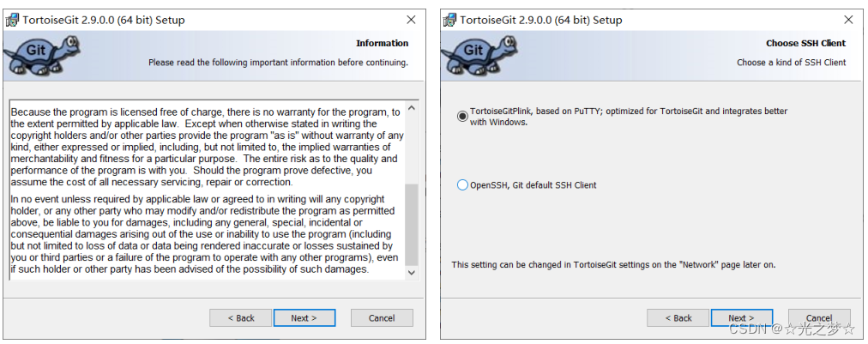The width and height of the screenshot is (868, 344).
Task: Click the Choose SSH Client dialog title bar text
Action: click(x=541, y=20)
